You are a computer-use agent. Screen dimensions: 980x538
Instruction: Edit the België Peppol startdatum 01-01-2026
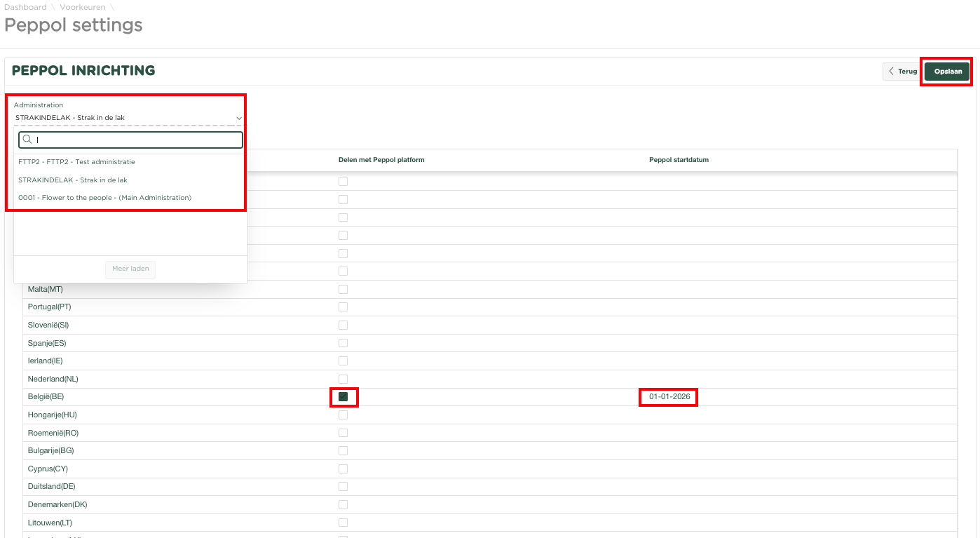(x=669, y=397)
